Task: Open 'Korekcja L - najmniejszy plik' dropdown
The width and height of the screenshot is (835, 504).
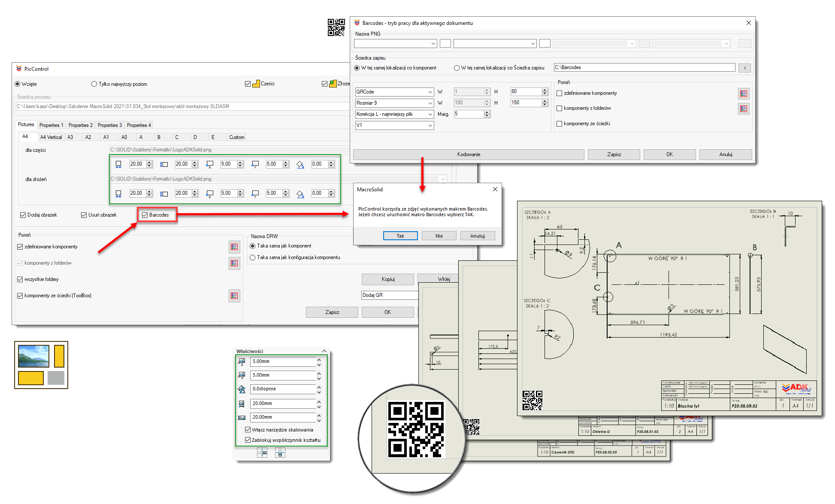Action: pyautogui.click(x=430, y=114)
